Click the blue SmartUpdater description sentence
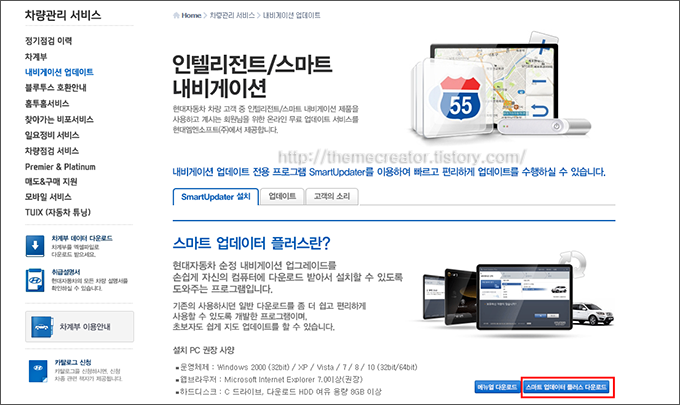Viewport: 680px width, 405px height. [x=389, y=172]
